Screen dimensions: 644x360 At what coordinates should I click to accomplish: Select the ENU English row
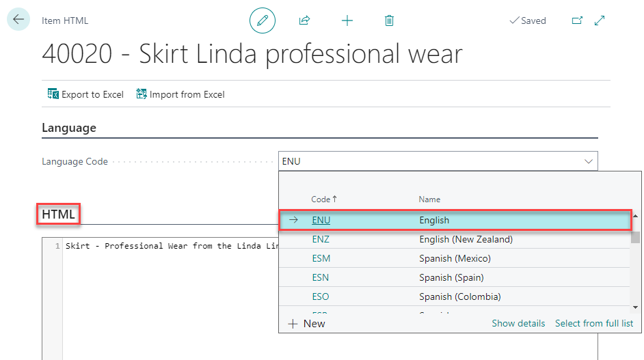pyautogui.click(x=434, y=221)
